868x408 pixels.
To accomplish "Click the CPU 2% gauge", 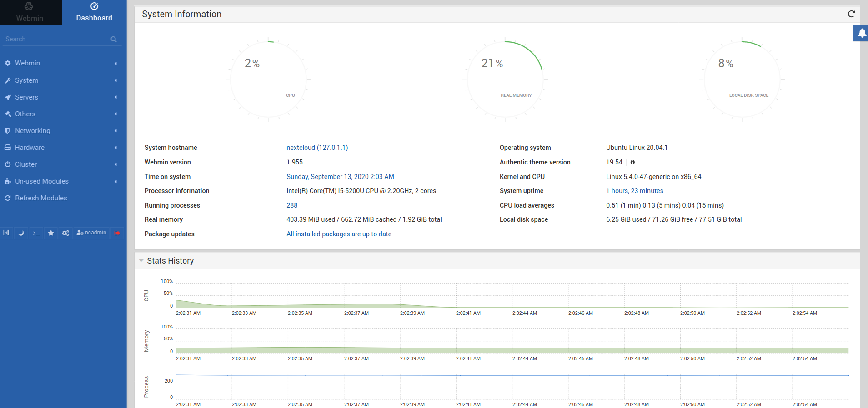I will click(x=269, y=80).
